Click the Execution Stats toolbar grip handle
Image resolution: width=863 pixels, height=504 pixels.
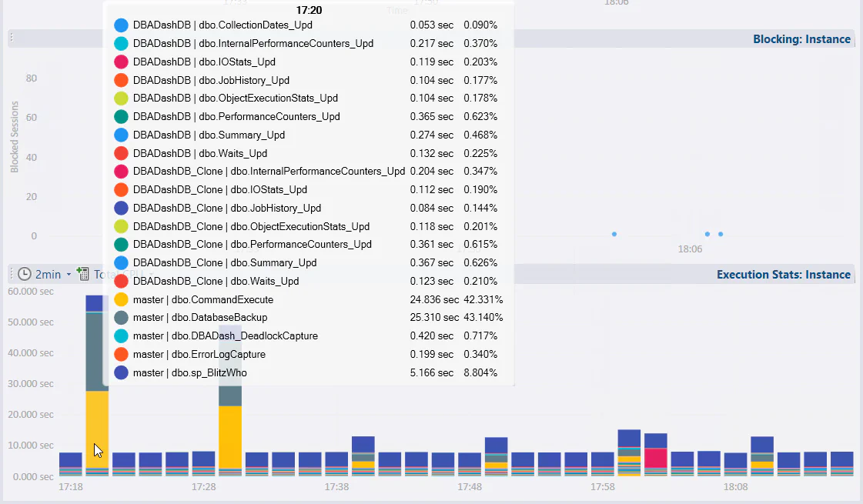[11, 274]
